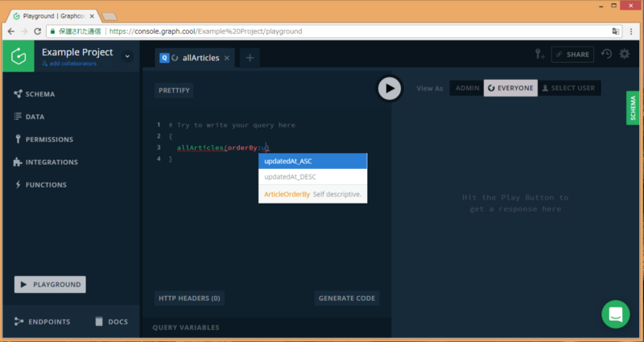This screenshot has height=342, width=644.
Task: Click the comment line 1 in editor
Action: pos(232,125)
